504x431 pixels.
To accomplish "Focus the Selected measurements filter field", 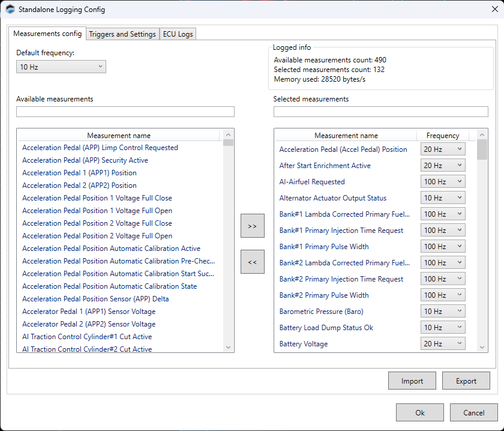I will tap(380, 112).
